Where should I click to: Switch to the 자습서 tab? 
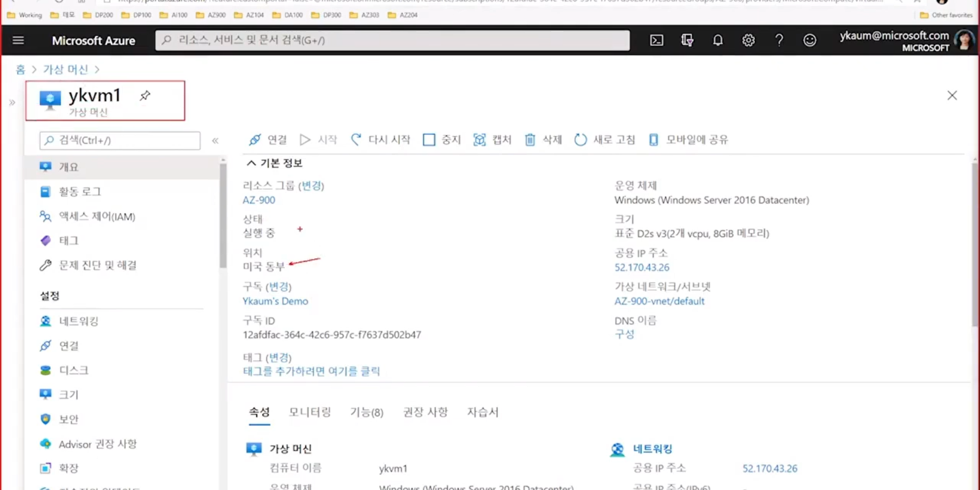482,412
